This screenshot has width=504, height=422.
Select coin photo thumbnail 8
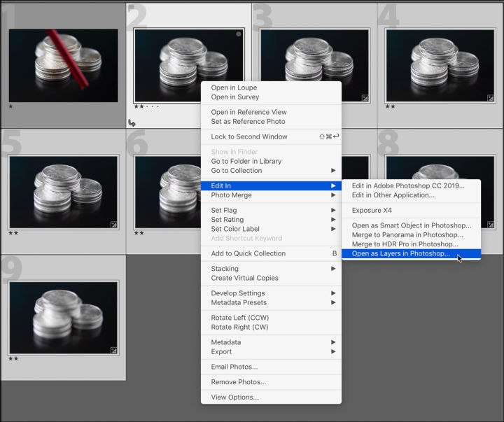440,167
